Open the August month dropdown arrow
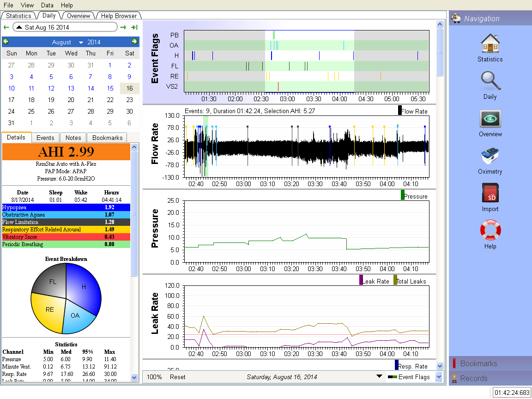Screen dimensions: 532x399 [81, 42]
